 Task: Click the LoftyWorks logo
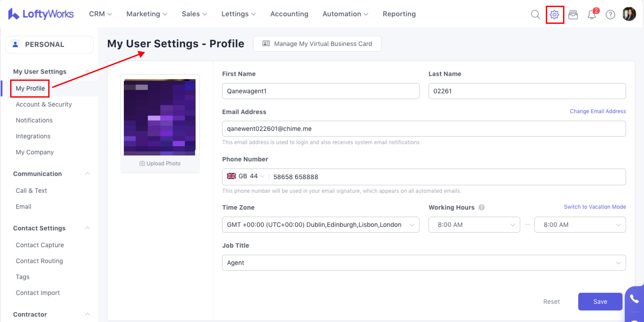click(x=41, y=14)
